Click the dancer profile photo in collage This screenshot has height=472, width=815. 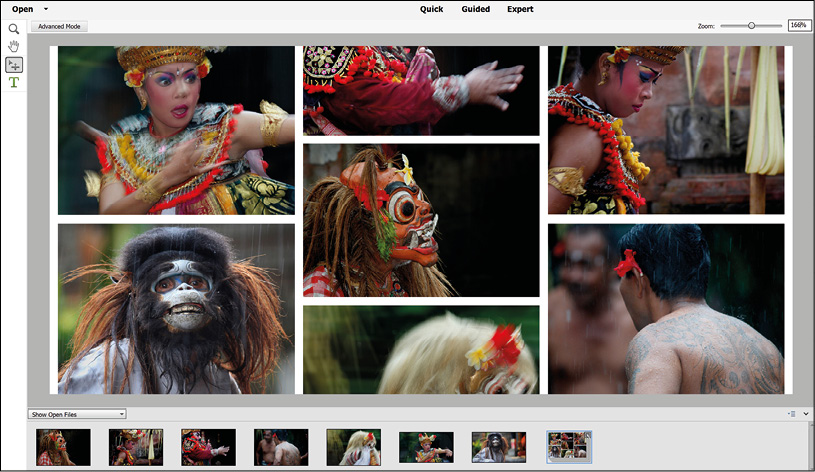tap(666, 130)
